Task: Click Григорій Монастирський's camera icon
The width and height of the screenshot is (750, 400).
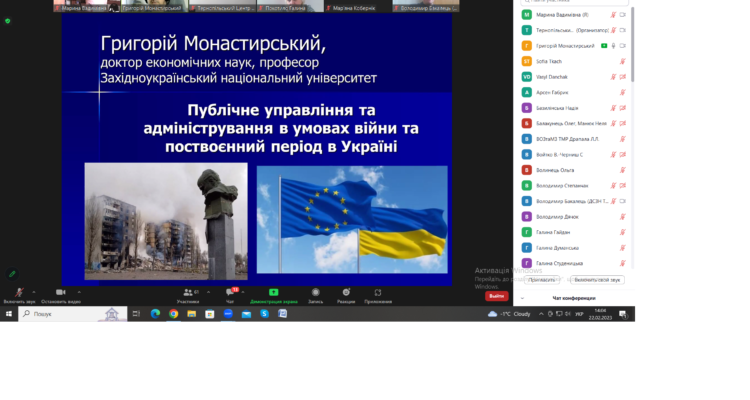Action: pos(623,46)
